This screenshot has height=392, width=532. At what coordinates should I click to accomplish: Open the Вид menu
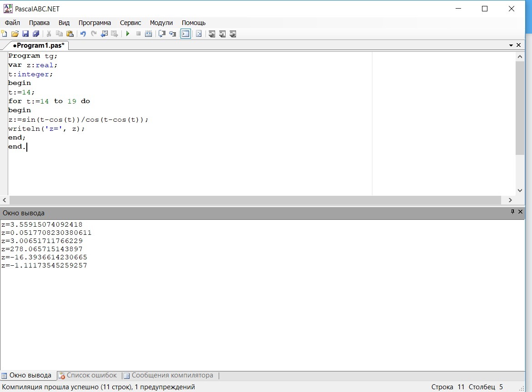[x=64, y=23]
